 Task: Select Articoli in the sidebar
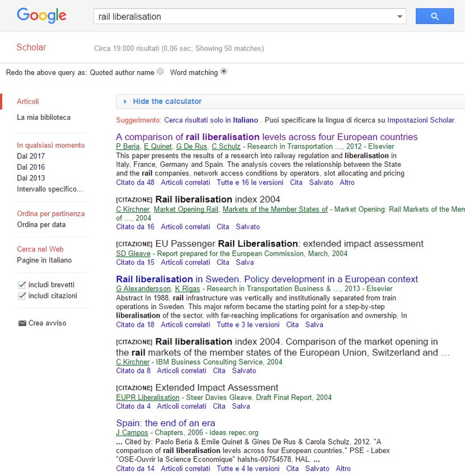pyautogui.click(x=28, y=101)
